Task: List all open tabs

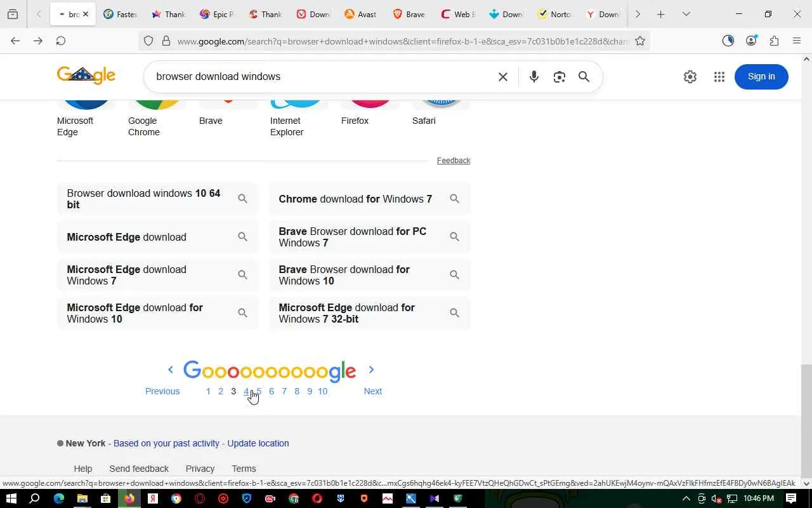Action: point(686,14)
